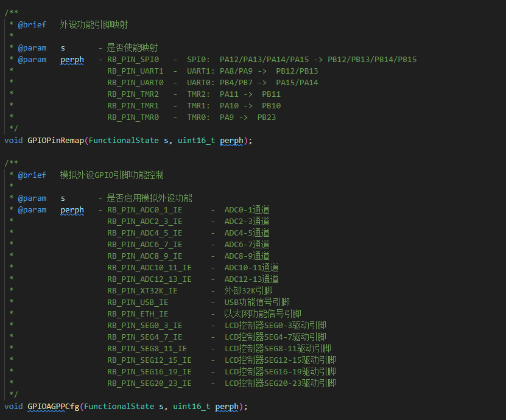Click uint16_t in the GPIOAGPPCfg declaration
Image resolution: width=506 pixels, height=420 pixels.
coord(191,406)
